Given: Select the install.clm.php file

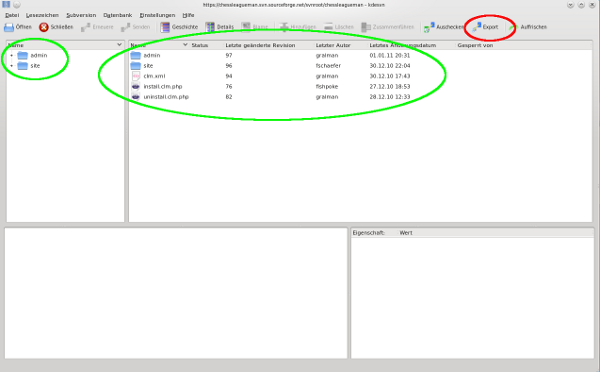Looking at the screenshot, I should click(x=163, y=86).
